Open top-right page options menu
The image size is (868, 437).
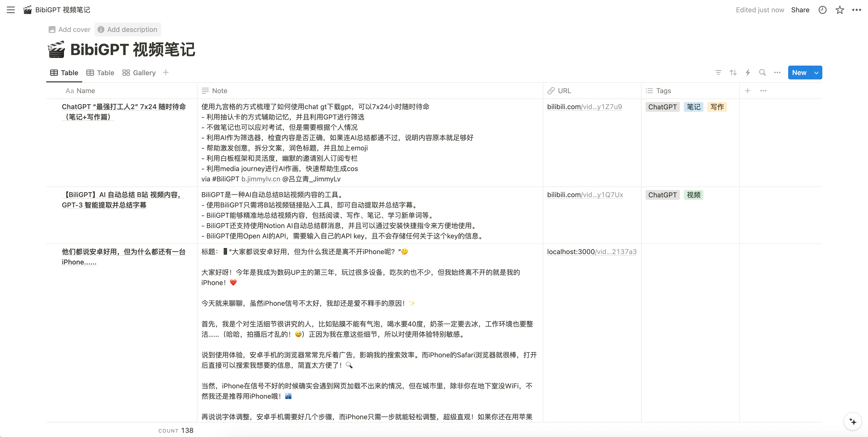(x=856, y=10)
